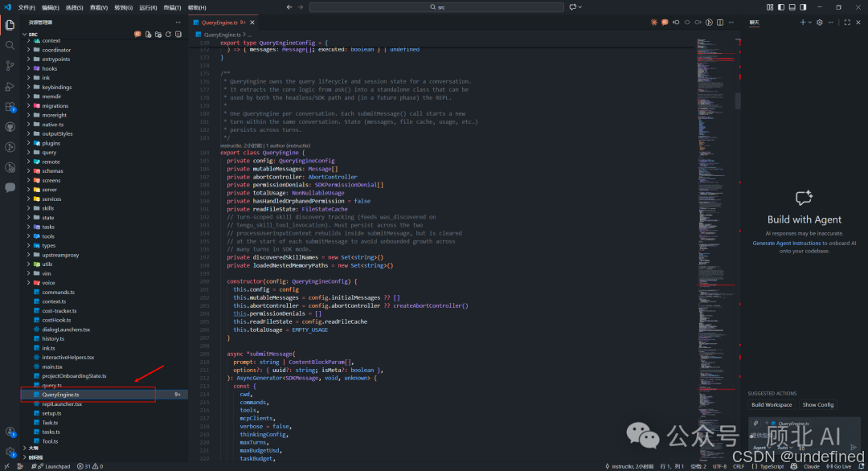Open Customize Layout icon in title bar
This screenshot has width=868, height=471.
[770, 7]
